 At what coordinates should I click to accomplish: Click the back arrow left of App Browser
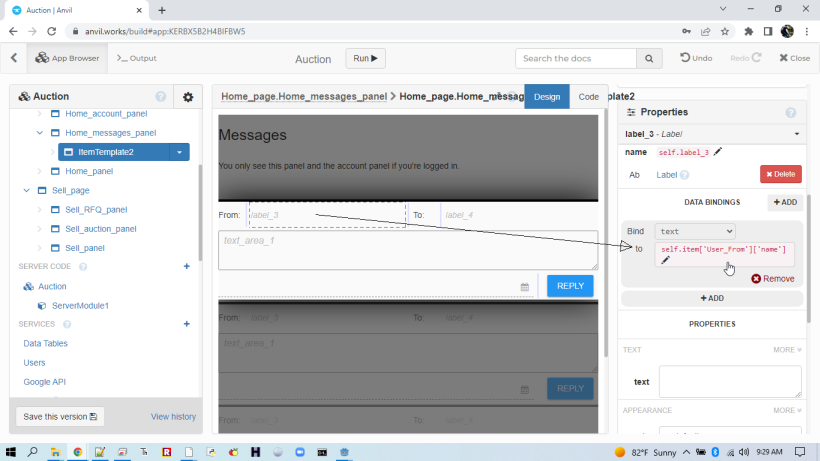tap(14, 58)
